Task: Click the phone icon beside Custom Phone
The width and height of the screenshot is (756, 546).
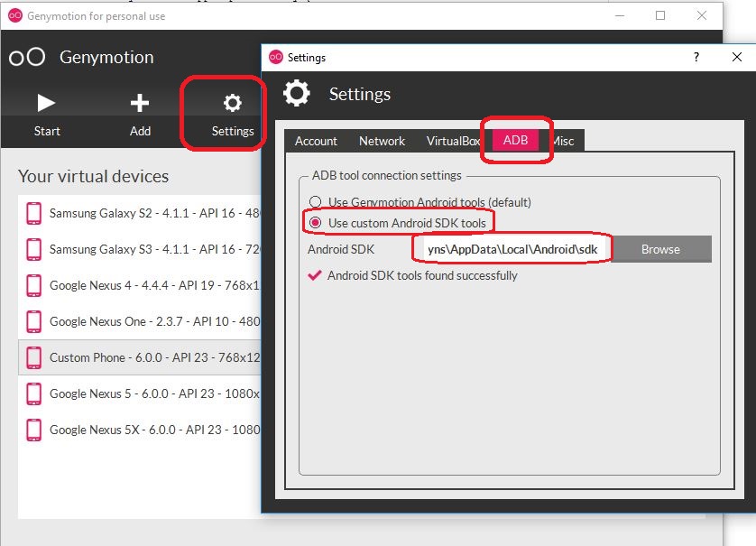Action: [x=33, y=358]
